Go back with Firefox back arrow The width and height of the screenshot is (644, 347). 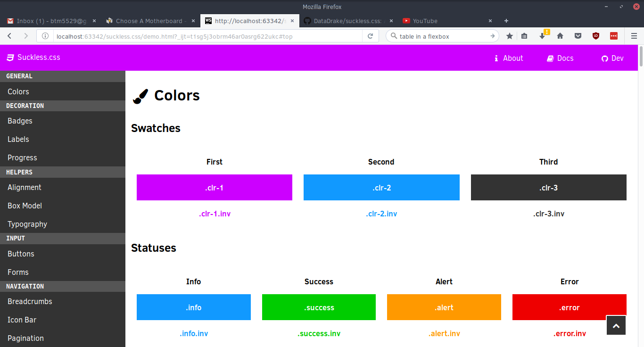click(x=9, y=36)
